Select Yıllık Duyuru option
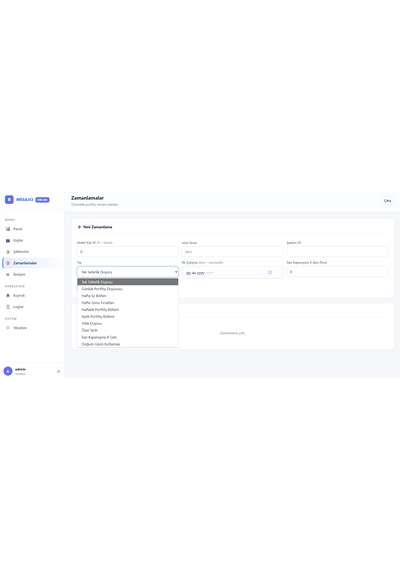This screenshot has width=400, height=570. (128, 324)
